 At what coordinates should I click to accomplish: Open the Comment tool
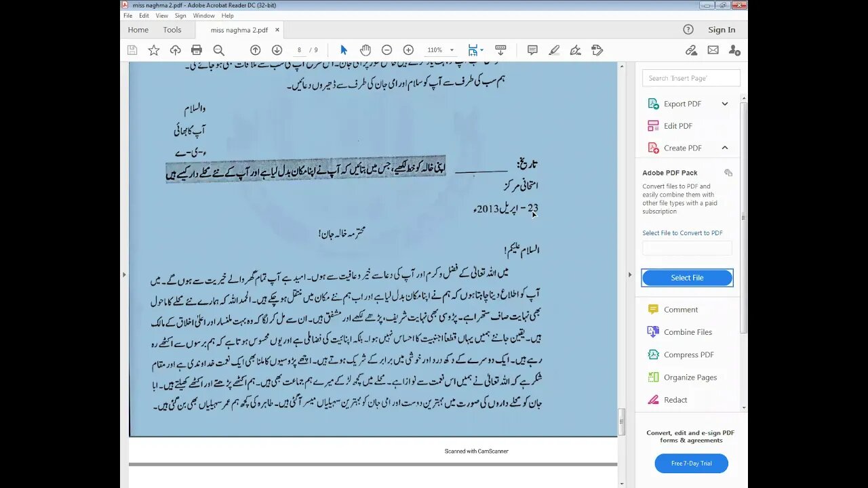pyautogui.click(x=681, y=310)
